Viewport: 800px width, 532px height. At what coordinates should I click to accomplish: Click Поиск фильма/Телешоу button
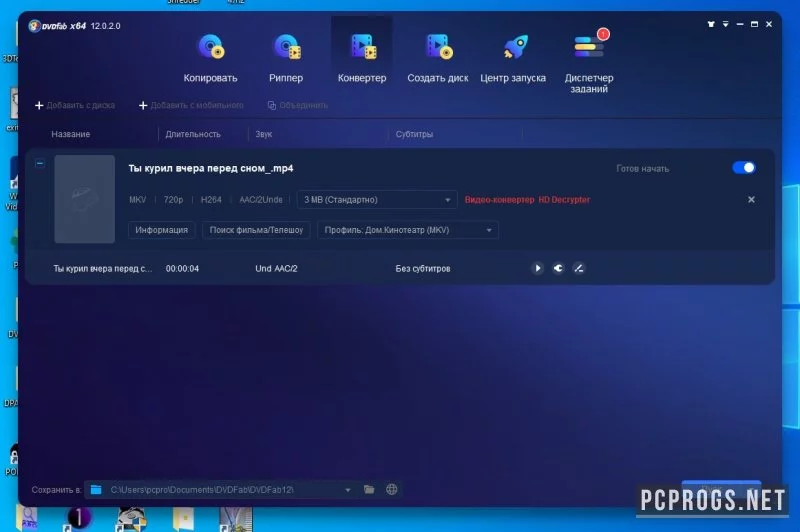[x=256, y=230]
